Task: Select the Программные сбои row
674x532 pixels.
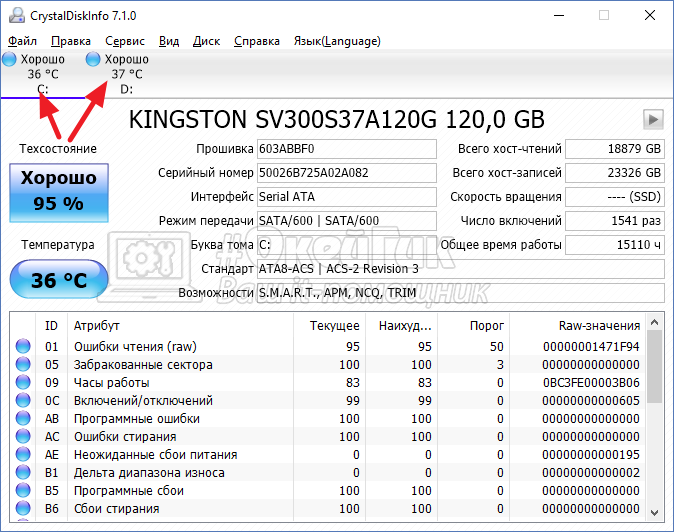Action: point(328,491)
